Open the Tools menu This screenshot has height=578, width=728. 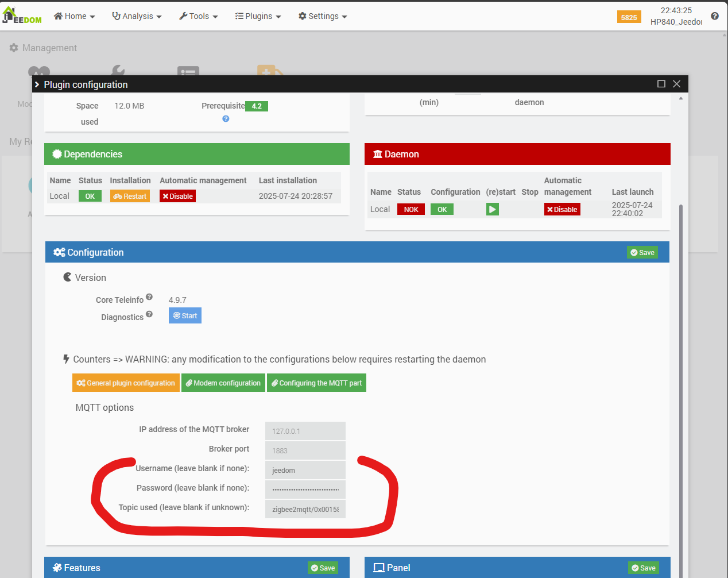[198, 16]
